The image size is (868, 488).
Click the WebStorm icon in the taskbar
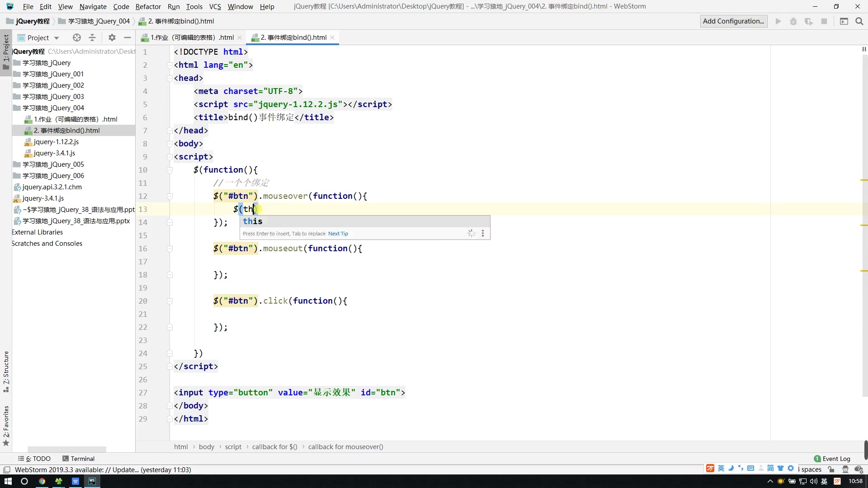click(x=92, y=481)
